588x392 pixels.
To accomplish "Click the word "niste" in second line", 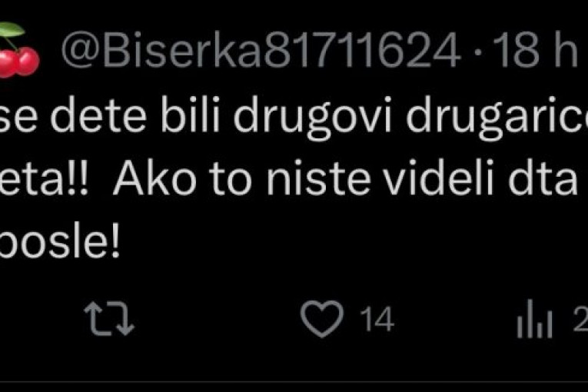I will point(318,178).
